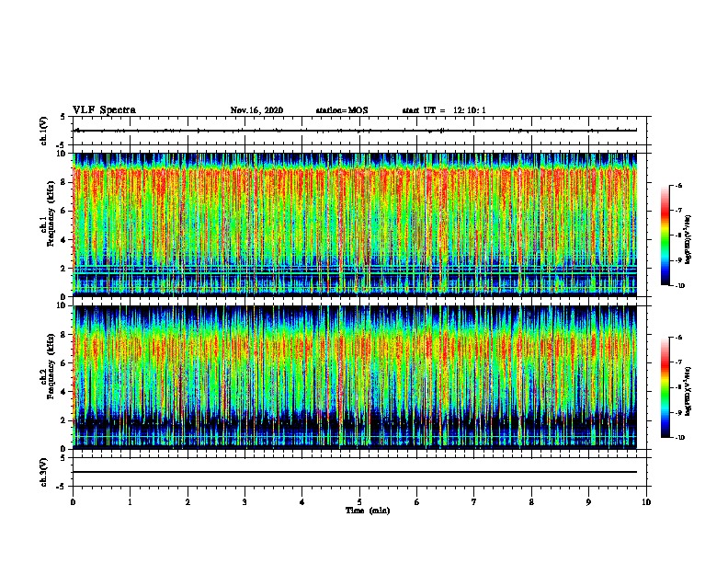Click time axis tick label "3"
The width and height of the screenshot is (728, 563).
245,502
